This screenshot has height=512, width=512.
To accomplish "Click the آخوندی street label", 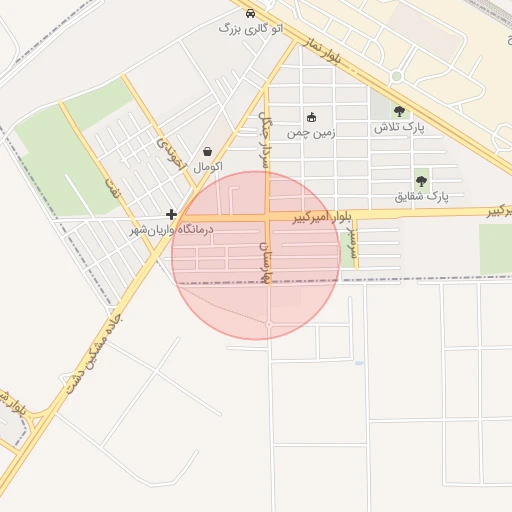I will coord(171,154).
